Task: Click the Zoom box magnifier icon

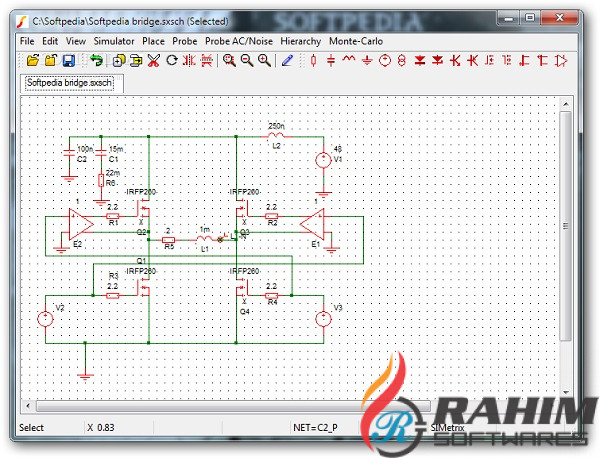Action: (229, 60)
